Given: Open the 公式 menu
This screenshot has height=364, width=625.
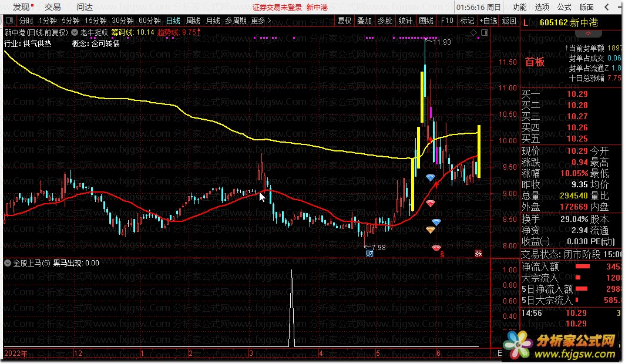Looking at the screenshot, I should (x=564, y=7).
